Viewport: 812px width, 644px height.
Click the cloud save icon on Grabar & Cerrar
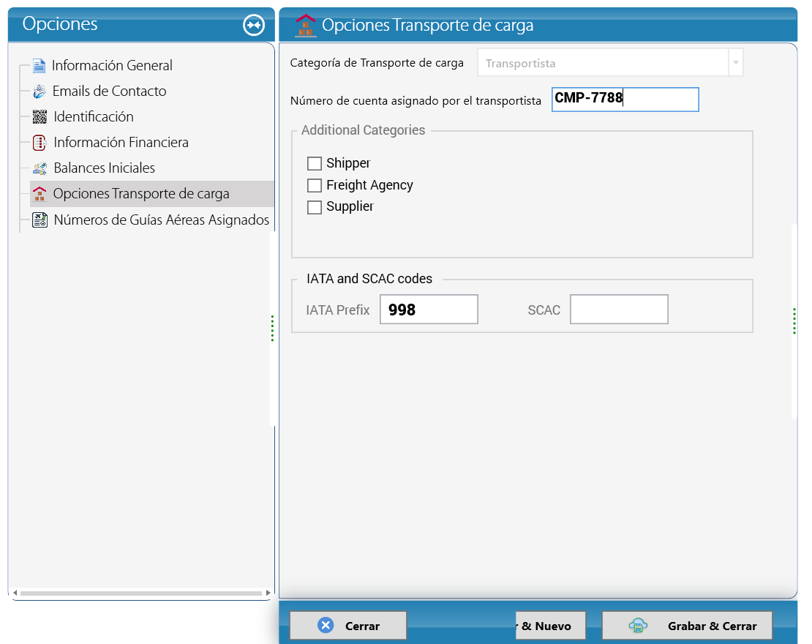[638, 626]
